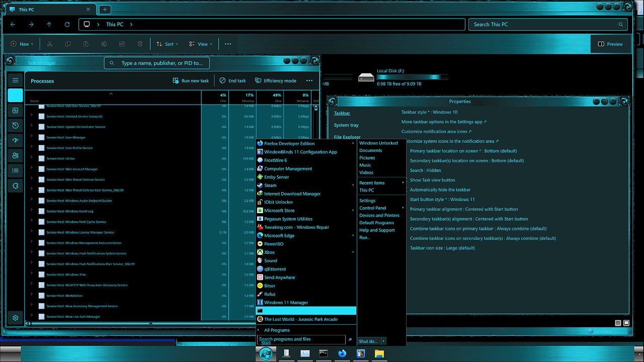Click the Task Manager search box
Image resolution: width=644 pixels, height=362 pixels.
[x=157, y=63]
